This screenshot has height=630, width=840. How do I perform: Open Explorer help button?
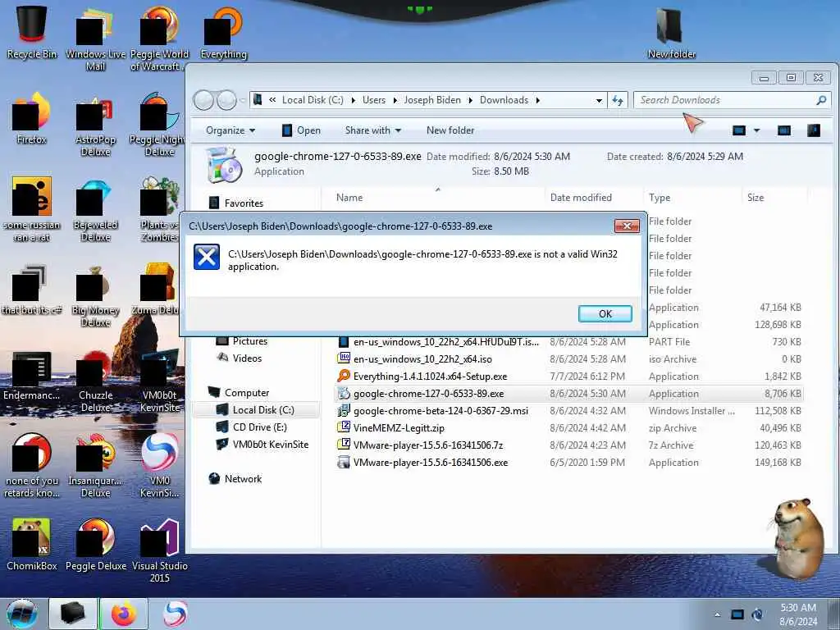tap(814, 130)
